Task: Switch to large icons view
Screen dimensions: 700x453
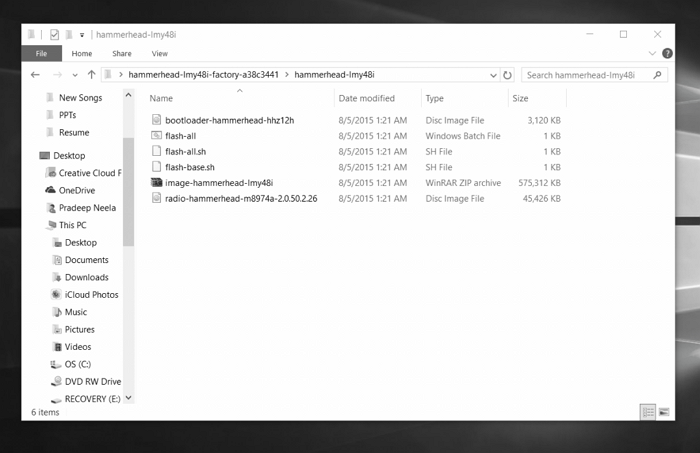Action: coord(663,412)
